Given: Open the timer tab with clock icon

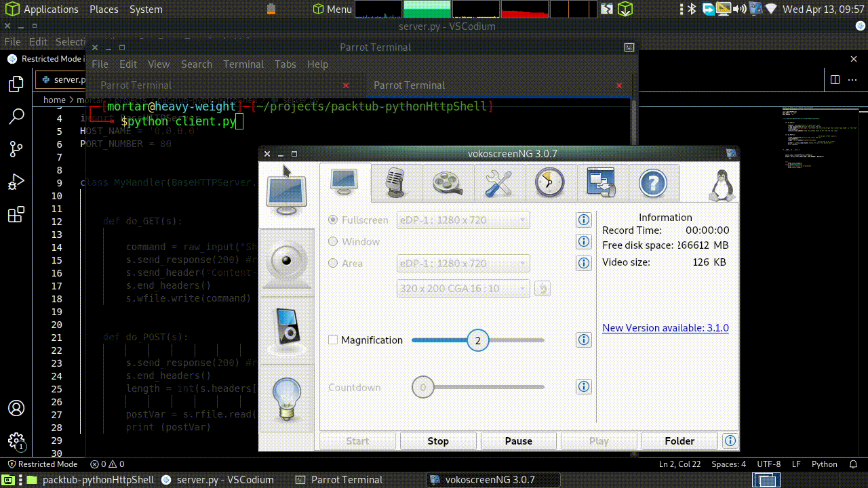Looking at the screenshot, I should (x=550, y=182).
